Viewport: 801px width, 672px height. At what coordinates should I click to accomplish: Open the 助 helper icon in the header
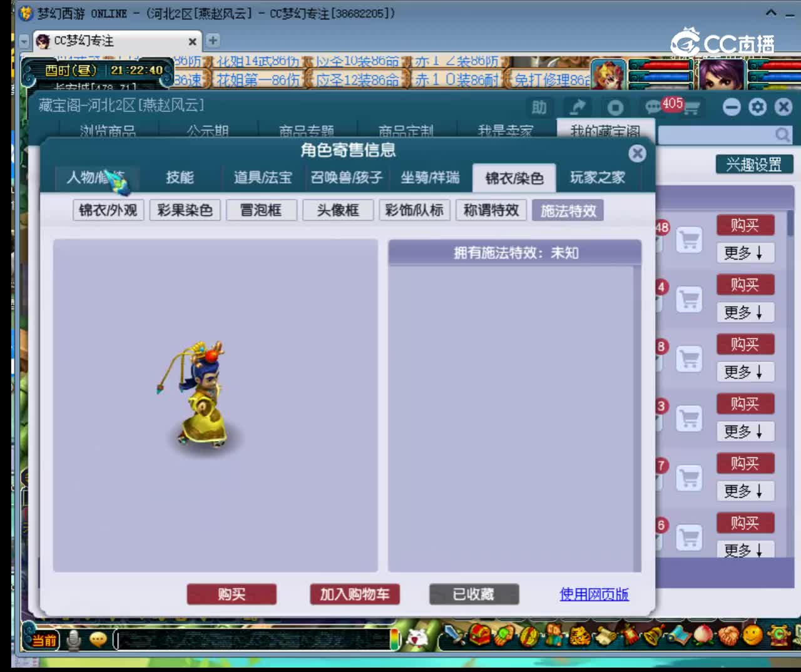tap(539, 108)
